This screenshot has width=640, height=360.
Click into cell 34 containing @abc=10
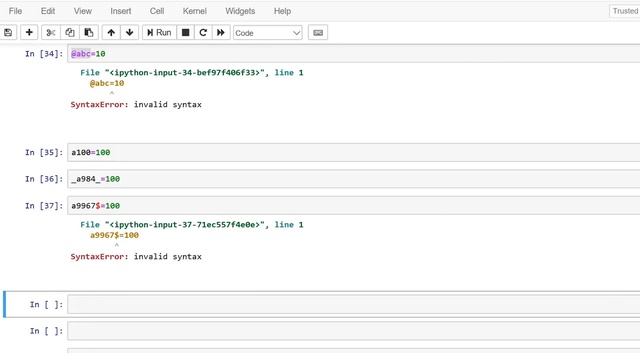(353, 53)
